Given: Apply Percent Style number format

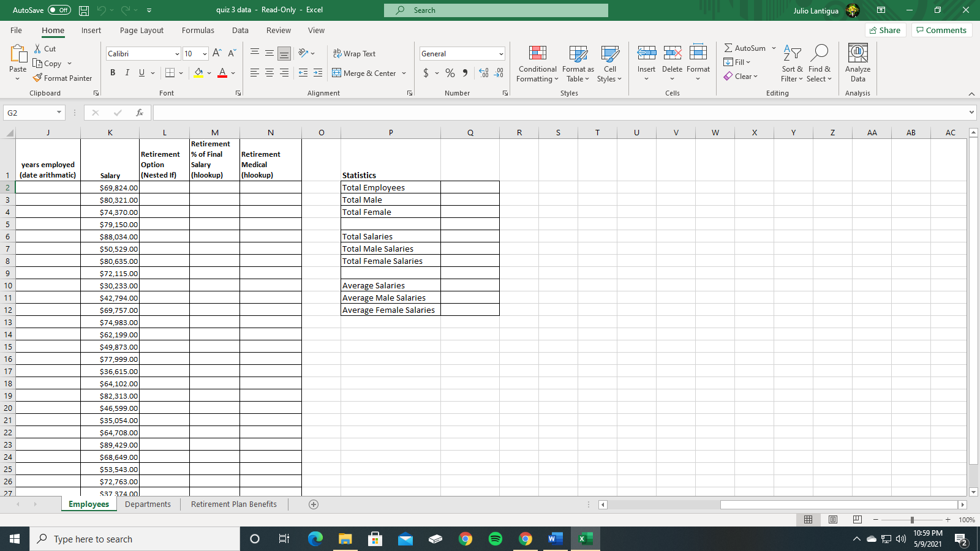Looking at the screenshot, I should click(450, 73).
